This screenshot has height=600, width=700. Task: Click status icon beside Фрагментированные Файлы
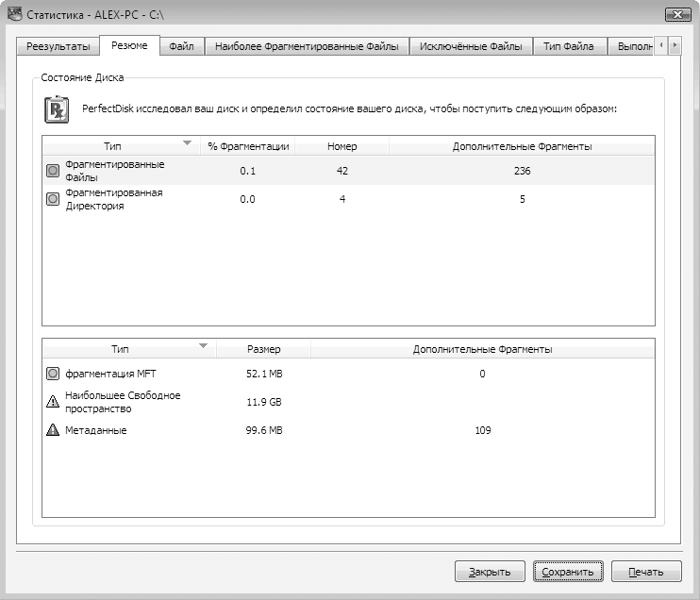[x=53, y=171]
